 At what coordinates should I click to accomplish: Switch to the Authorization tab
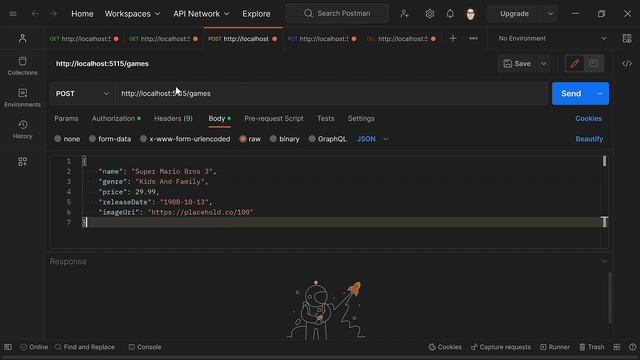click(116, 118)
